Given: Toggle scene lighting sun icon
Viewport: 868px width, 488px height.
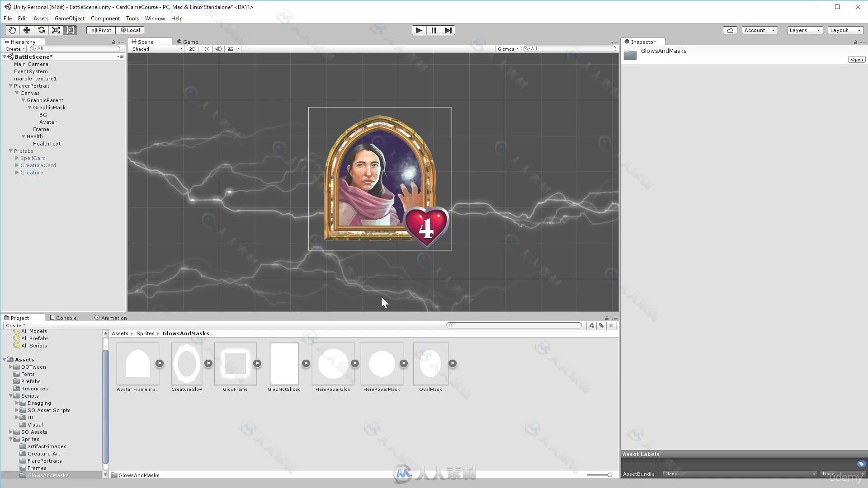Looking at the screenshot, I should tap(207, 49).
